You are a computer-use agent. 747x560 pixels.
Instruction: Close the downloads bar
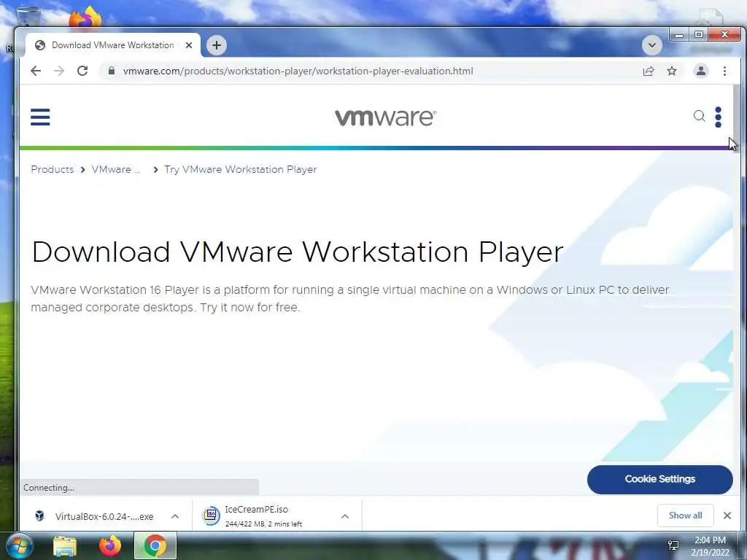click(x=727, y=516)
